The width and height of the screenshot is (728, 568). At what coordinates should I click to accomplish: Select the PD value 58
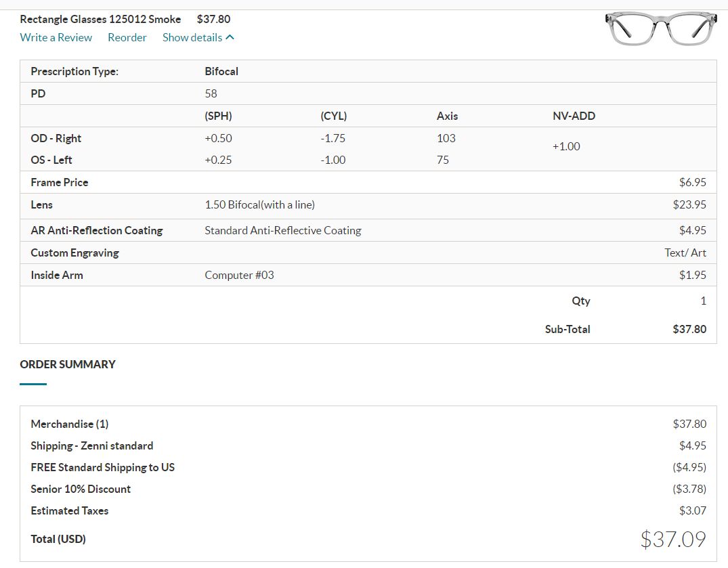(x=211, y=93)
